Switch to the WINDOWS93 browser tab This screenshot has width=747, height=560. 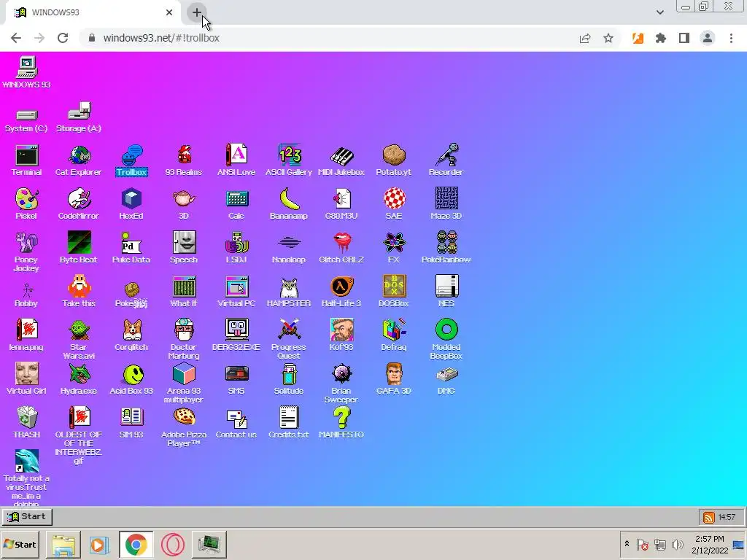tap(93, 13)
